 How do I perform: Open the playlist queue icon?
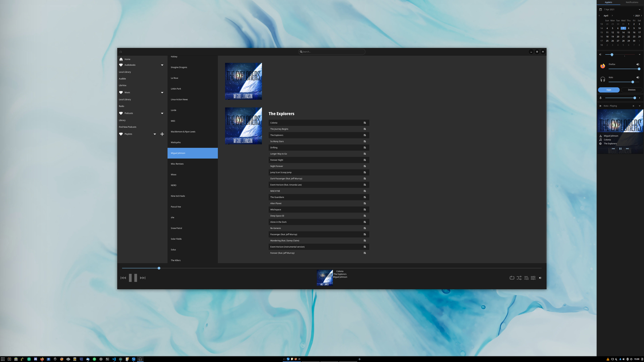(x=526, y=278)
